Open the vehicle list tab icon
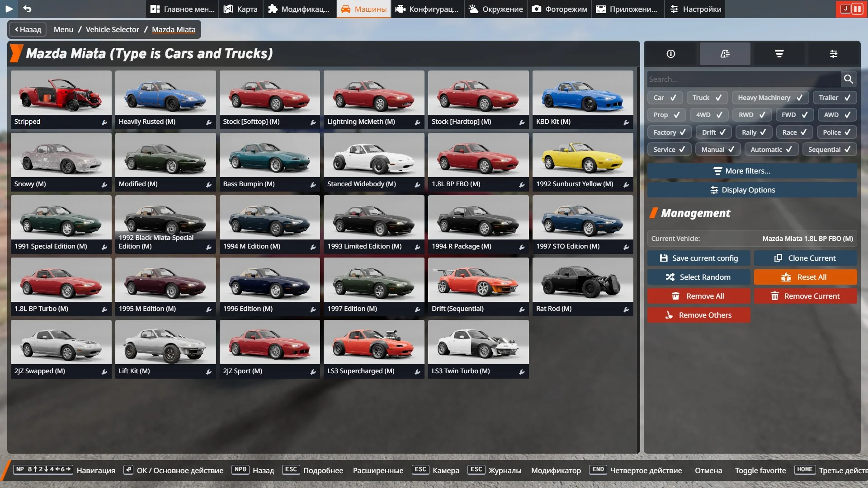 pyautogui.click(x=725, y=54)
